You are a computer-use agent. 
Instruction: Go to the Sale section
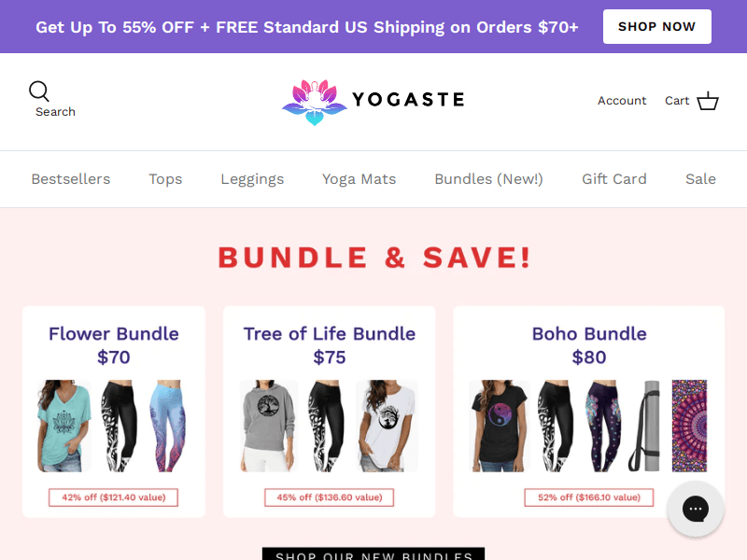pos(700,179)
